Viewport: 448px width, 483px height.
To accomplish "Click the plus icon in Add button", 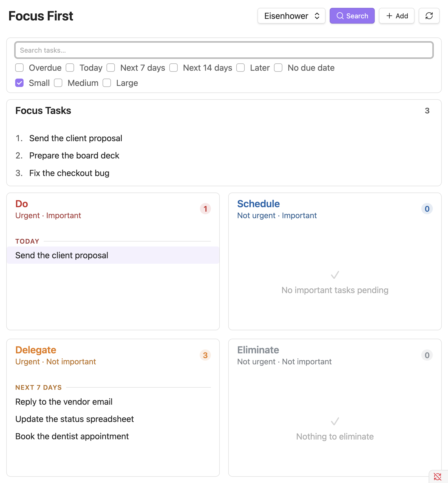I will tap(389, 16).
